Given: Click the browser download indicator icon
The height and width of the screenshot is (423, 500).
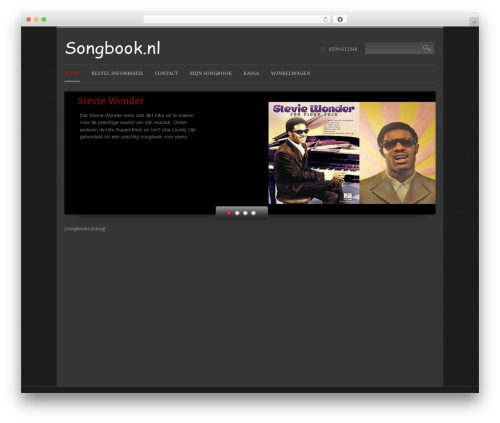Looking at the screenshot, I should [x=340, y=20].
